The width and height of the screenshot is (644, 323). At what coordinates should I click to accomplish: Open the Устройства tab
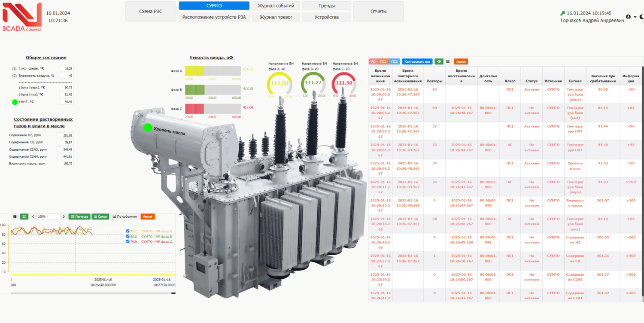pyautogui.click(x=326, y=17)
